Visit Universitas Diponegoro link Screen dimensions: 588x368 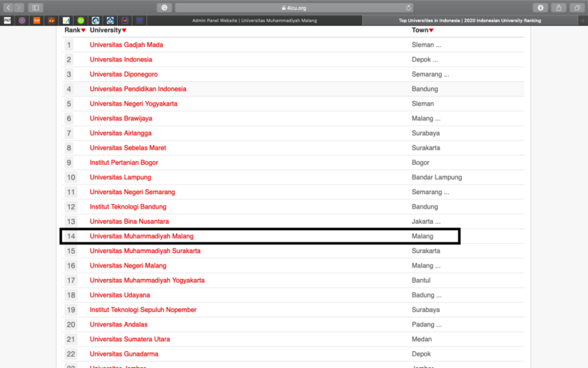pyautogui.click(x=123, y=74)
